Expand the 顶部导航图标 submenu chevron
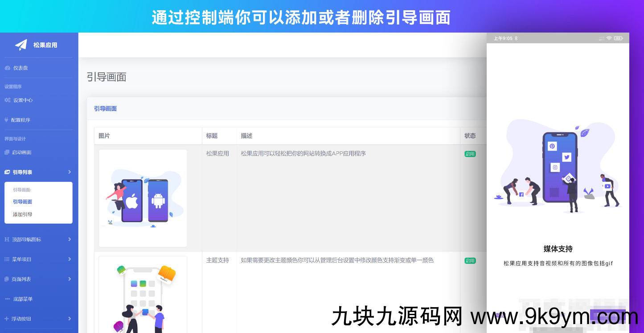The width and height of the screenshot is (644, 333). [70, 239]
